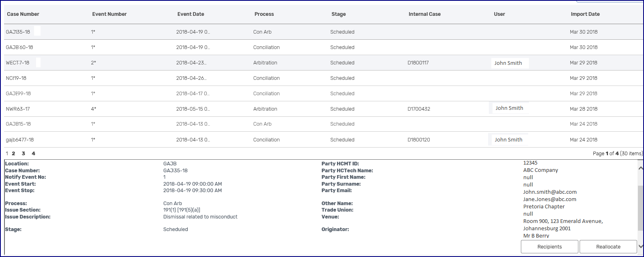Image resolution: width=644 pixels, height=257 pixels.
Task: Click the scroll up arrow in details panel
Action: tap(640, 168)
